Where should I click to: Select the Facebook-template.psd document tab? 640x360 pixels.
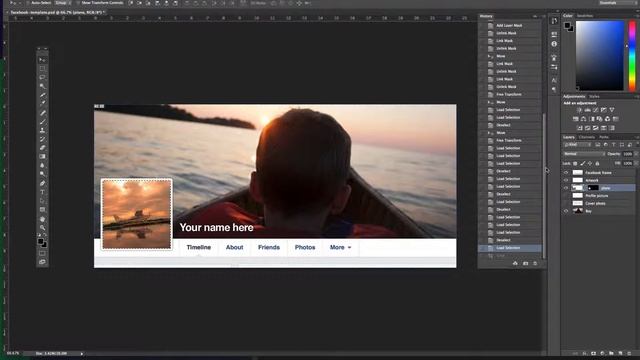coord(57,13)
